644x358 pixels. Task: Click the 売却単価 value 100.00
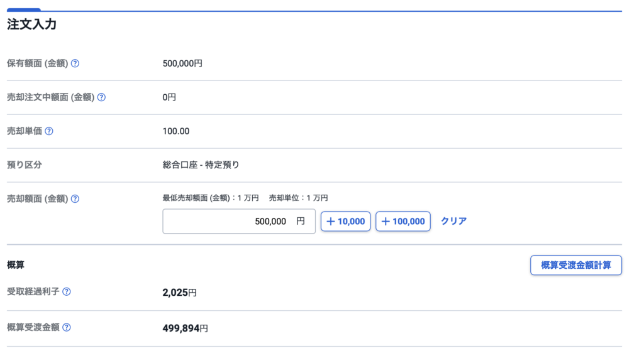click(x=175, y=131)
